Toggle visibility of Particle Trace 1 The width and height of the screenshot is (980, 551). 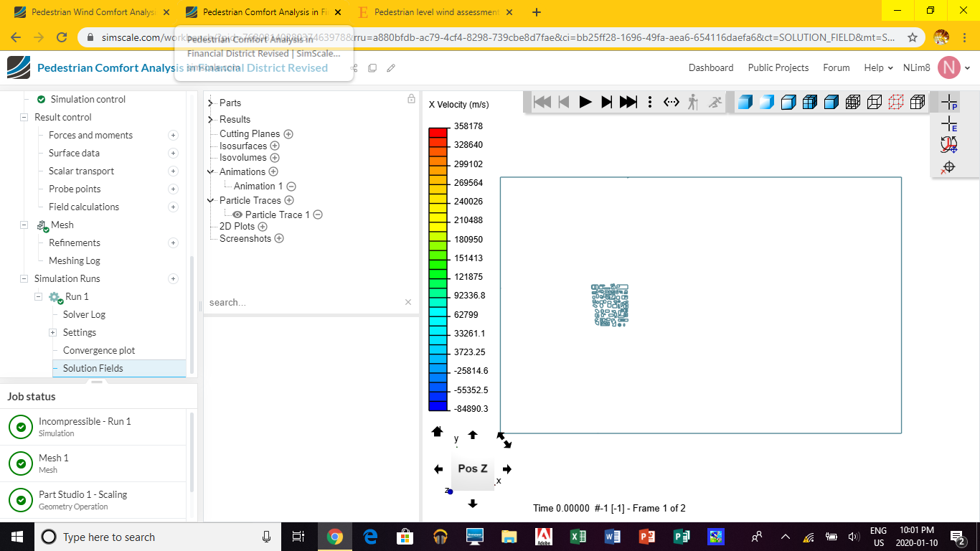(x=237, y=215)
